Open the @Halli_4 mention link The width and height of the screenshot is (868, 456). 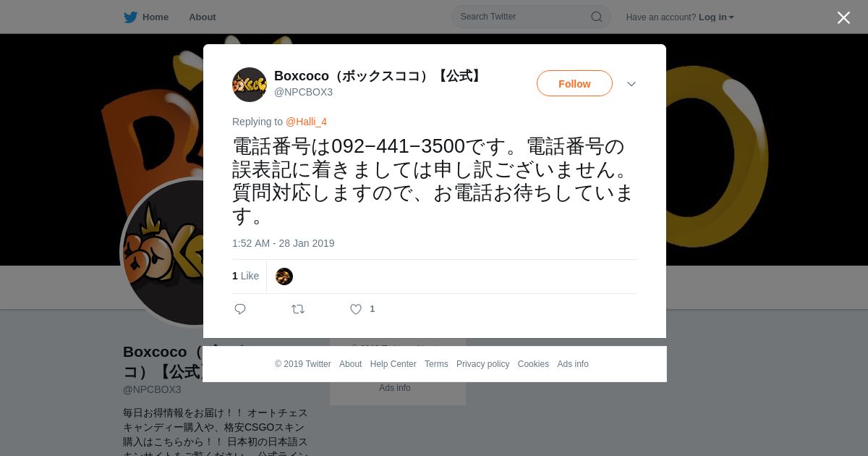(306, 122)
